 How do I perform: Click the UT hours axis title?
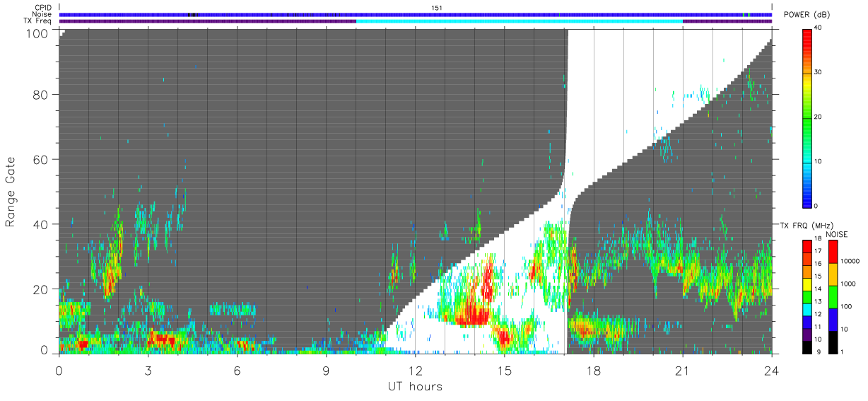point(415,386)
